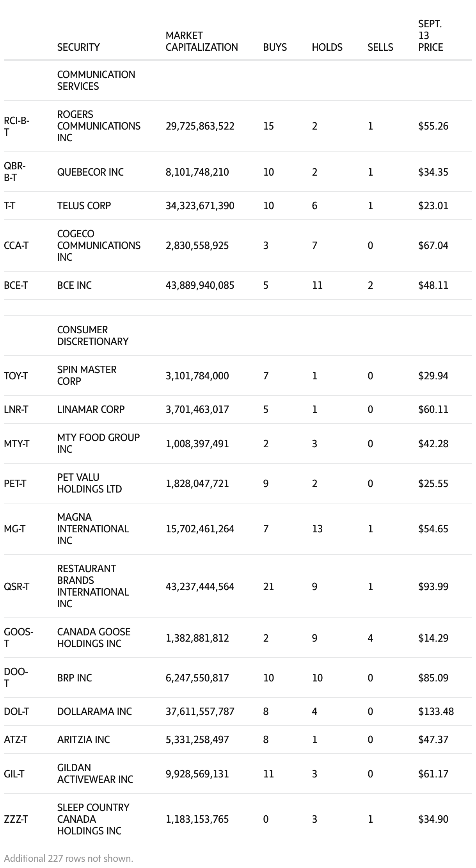Select the QSR-T ticker symbol
Viewport: 476px width, 868px height.
pyautogui.click(x=16, y=587)
